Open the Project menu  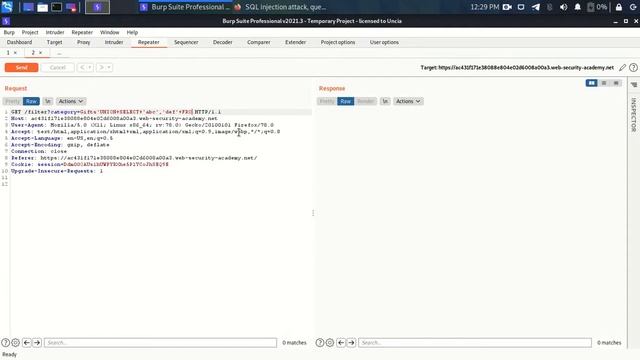(x=30, y=32)
